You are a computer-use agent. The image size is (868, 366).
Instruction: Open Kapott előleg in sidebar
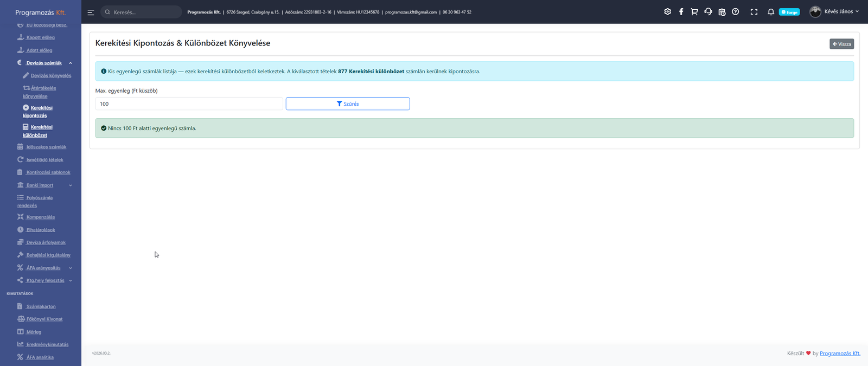click(41, 37)
